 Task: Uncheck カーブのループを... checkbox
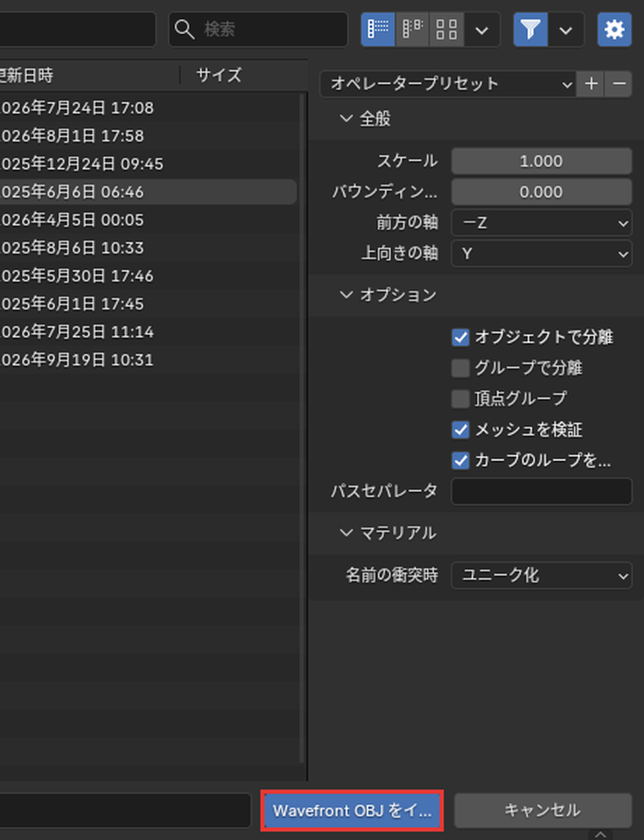460,460
